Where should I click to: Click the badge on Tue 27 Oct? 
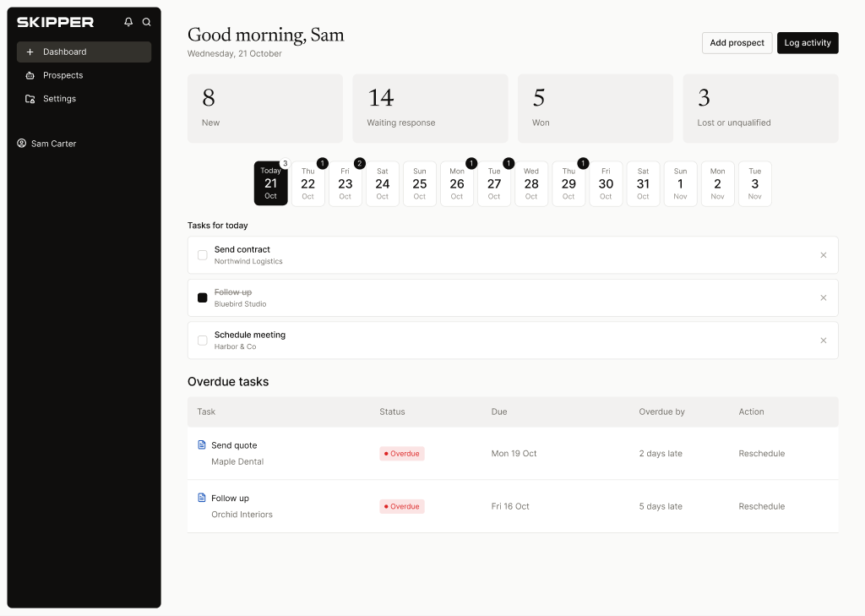pos(509,163)
